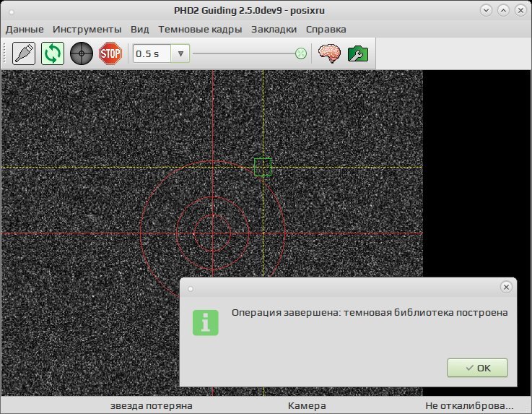Stop guiding with the STOP sign icon
This screenshot has height=414, width=532.
[x=110, y=53]
